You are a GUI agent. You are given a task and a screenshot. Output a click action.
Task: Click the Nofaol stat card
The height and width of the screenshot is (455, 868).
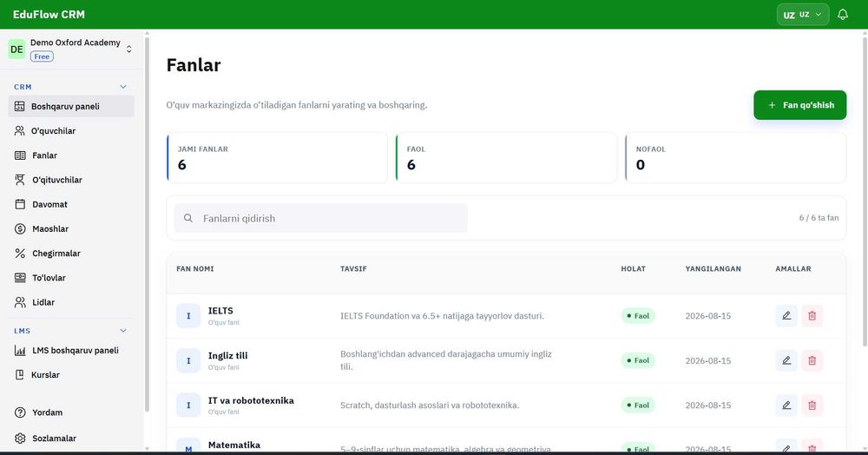tap(736, 157)
